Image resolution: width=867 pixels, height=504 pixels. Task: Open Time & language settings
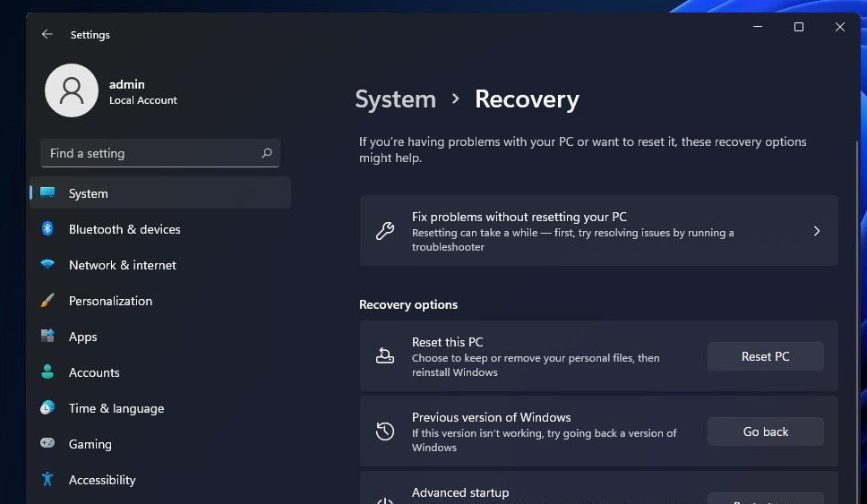pos(160,408)
